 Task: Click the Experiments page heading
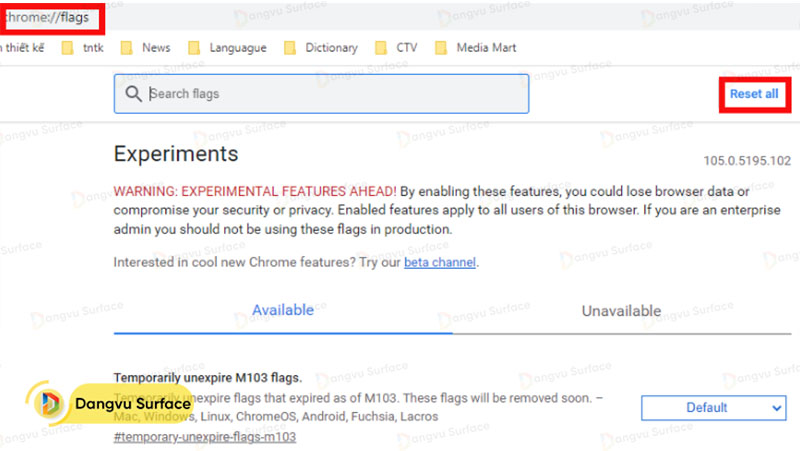point(176,154)
